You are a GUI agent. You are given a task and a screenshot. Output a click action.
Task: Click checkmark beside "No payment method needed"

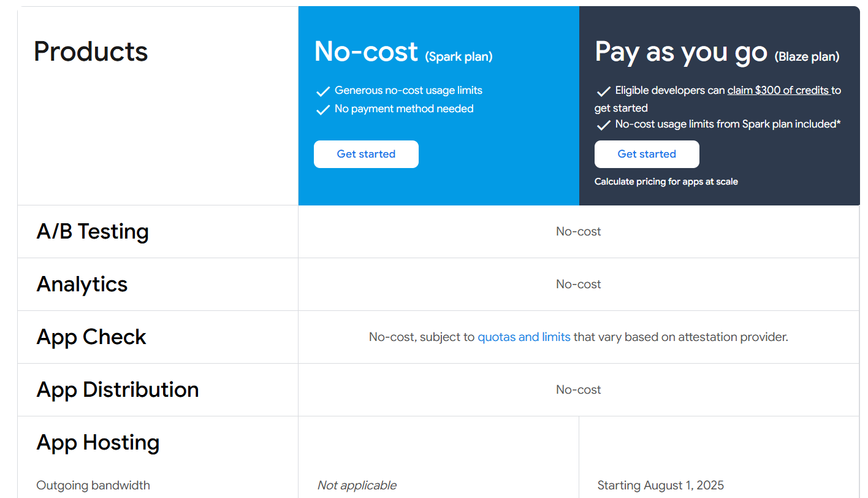coord(322,109)
